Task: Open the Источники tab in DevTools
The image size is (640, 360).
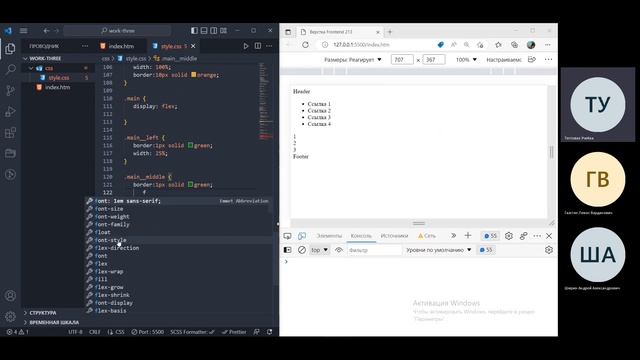Action: (x=394, y=236)
